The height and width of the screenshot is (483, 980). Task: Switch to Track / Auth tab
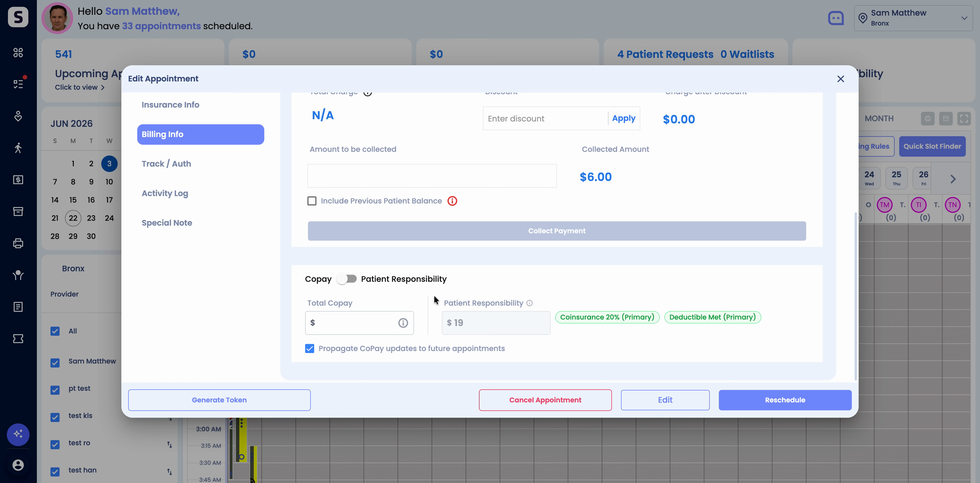pos(166,164)
